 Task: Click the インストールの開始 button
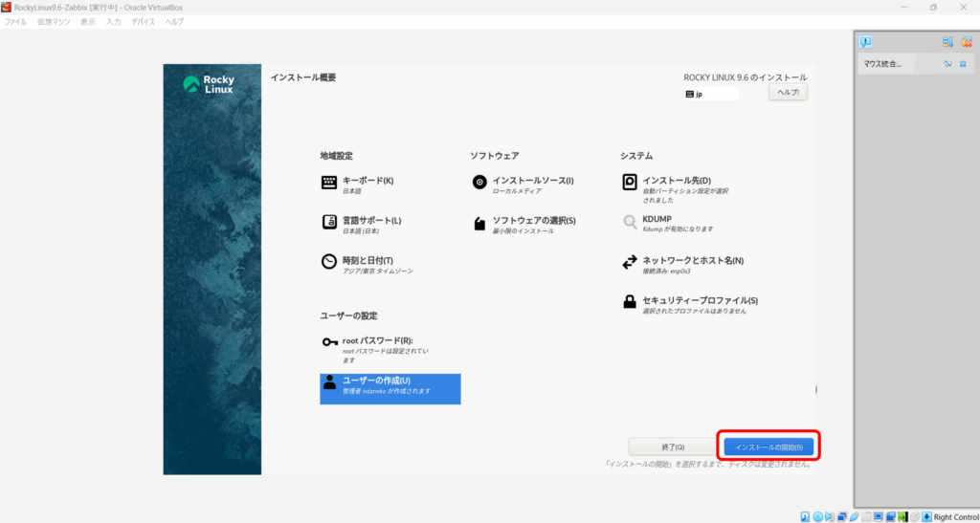tap(768, 447)
